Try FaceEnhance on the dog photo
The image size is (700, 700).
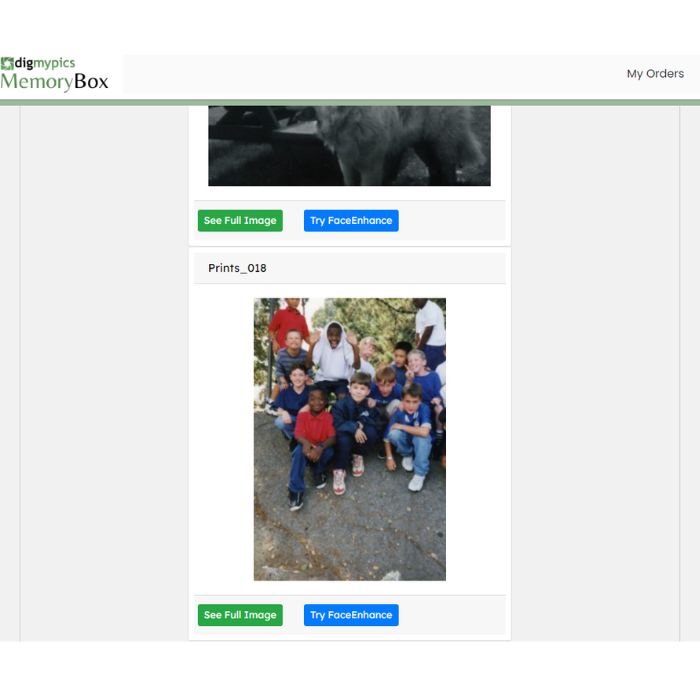351,221
